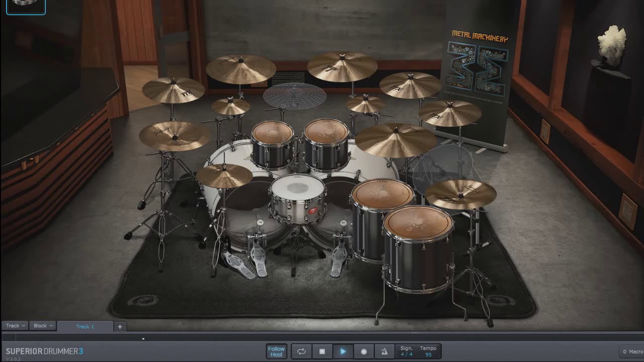Click the left kick pedal

259,254
